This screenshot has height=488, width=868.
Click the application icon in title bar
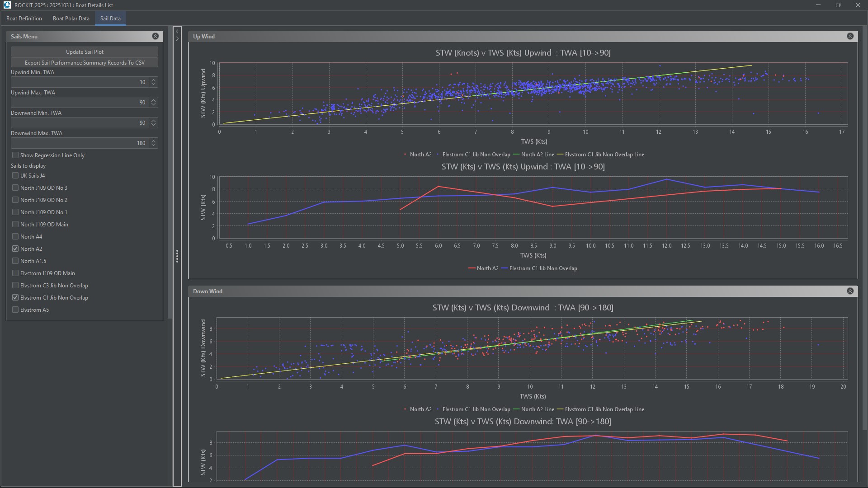coord(7,5)
